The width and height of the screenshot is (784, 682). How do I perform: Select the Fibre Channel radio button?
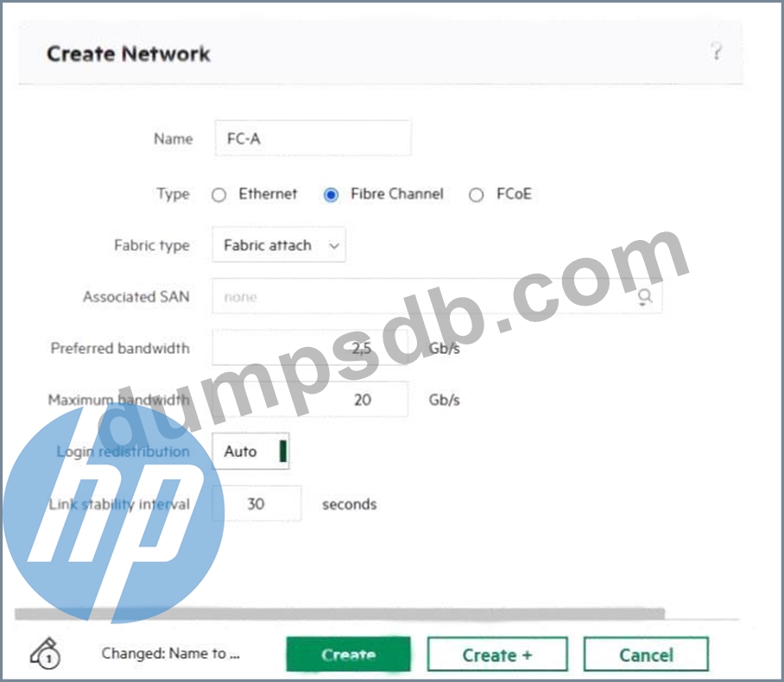[331, 194]
